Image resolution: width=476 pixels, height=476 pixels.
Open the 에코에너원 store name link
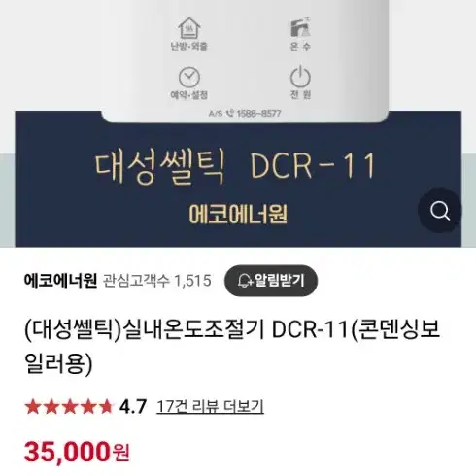tap(60, 281)
